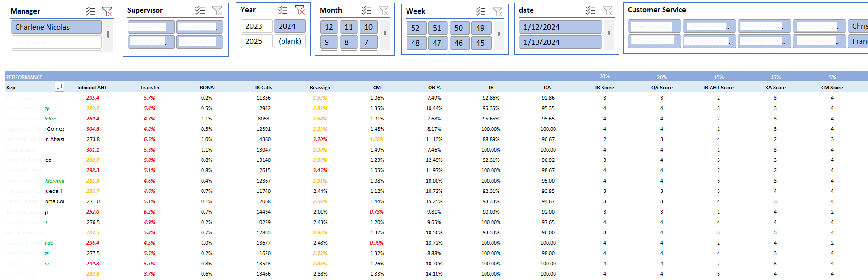Image resolution: width=868 pixels, height=280 pixels.
Task: Clear the filter on the Month slicer
Action: coord(383,10)
